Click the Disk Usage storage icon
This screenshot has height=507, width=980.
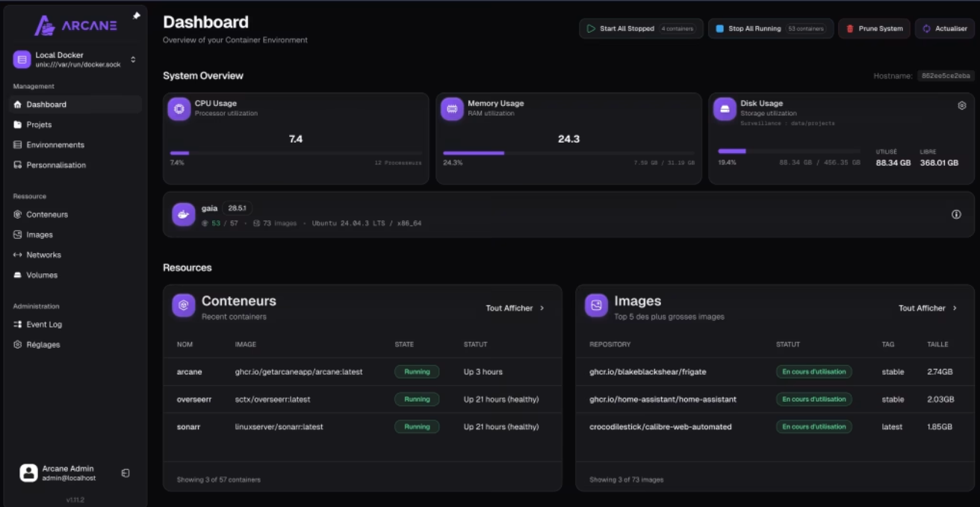click(725, 109)
